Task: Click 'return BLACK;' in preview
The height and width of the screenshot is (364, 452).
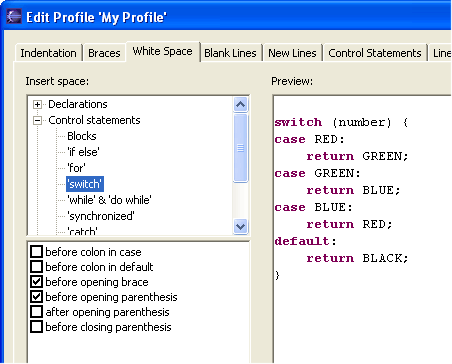Action: (x=357, y=258)
